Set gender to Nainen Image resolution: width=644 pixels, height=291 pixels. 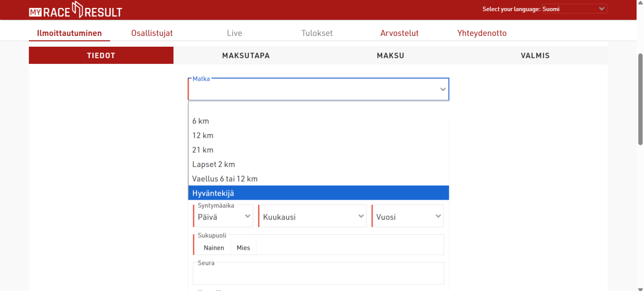[x=214, y=248]
